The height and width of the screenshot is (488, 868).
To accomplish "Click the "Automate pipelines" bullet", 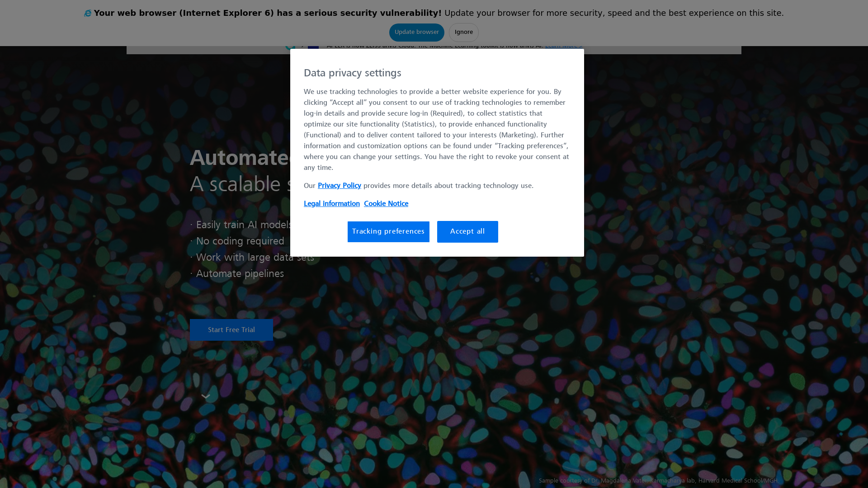I will pyautogui.click(x=237, y=274).
